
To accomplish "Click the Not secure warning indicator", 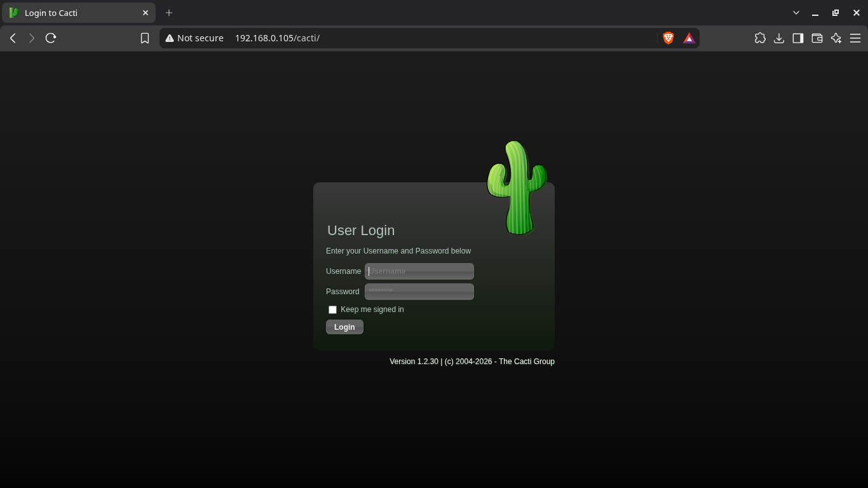I will (x=194, y=38).
